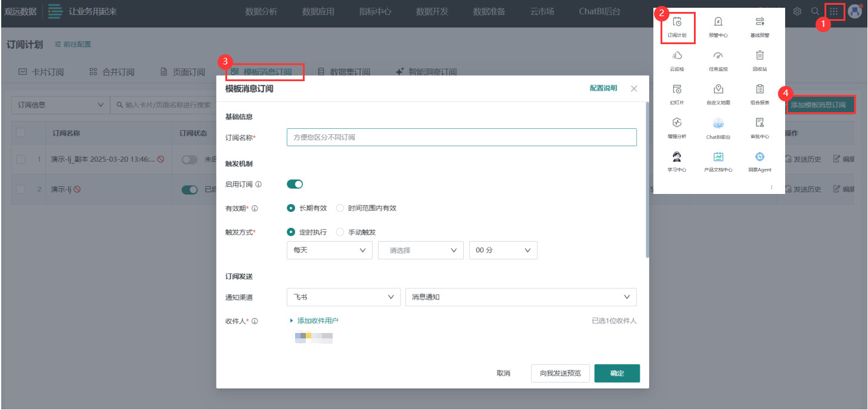Open the 组合报表 icon
Screen dimensions: 868x410
[x=759, y=94]
